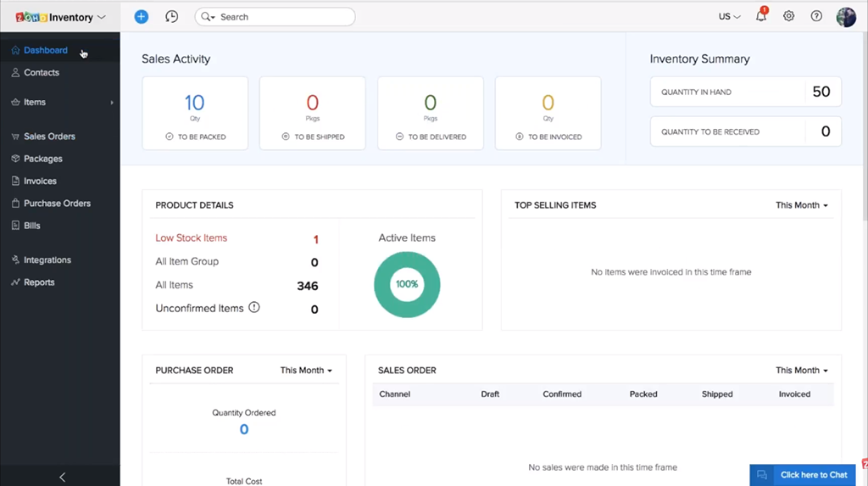Click the Shipped column header
The width and height of the screenshot is (868, 486).
pos(717,394)
